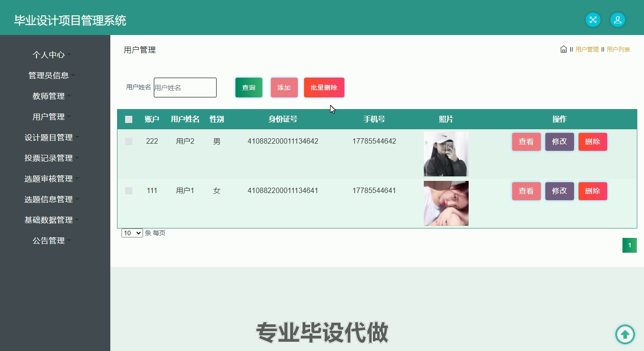Click ID number 410882200011134642
Image resolution: width=644 pixels, height=351 pixels.
(x=283, y=141)
